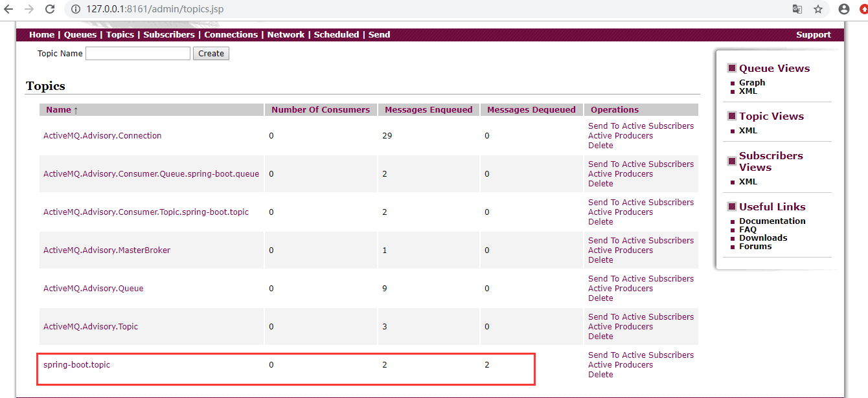
Task: Click the Support link
Action: pyautogui.click(x=814, y=35)
